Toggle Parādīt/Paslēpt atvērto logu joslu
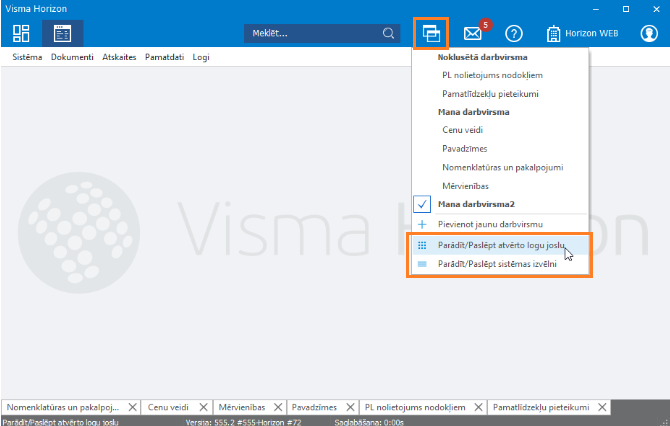The width and height of the screenshot is (670, 426). click(x=500, y=245)
